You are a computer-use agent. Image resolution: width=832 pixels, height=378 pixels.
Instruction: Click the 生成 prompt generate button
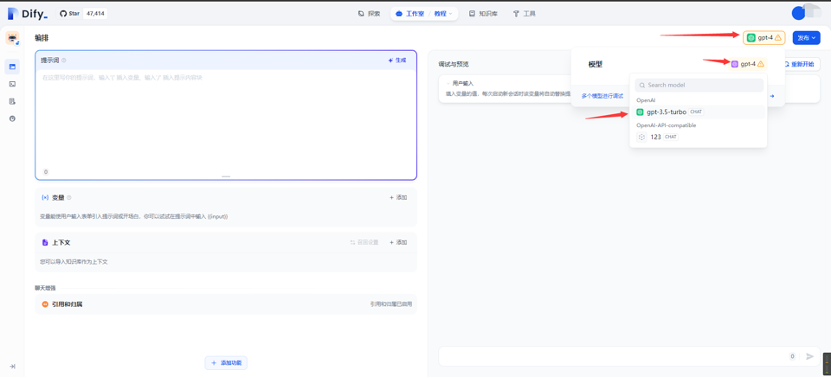point(397,61)
